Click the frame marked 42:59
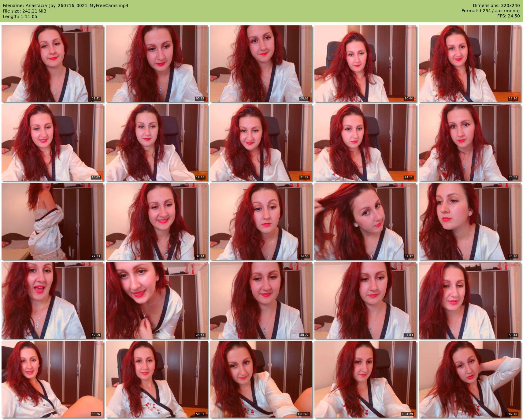 (53, 300)
